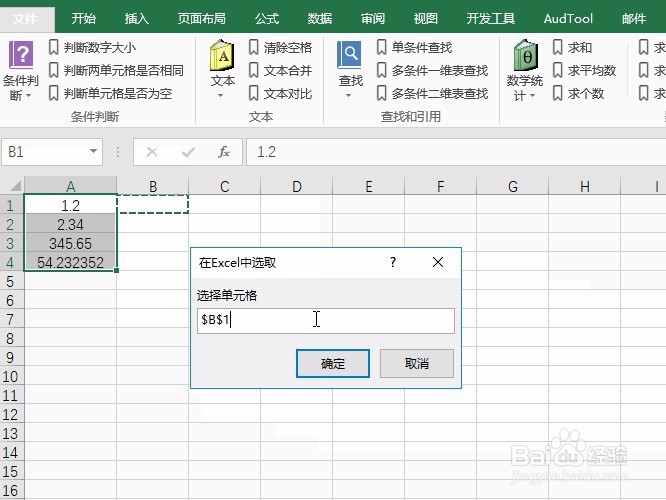Click the select-all corner triangle
Image resolution: width=666 pixels, height=500 pixels.
click(16, 186)
